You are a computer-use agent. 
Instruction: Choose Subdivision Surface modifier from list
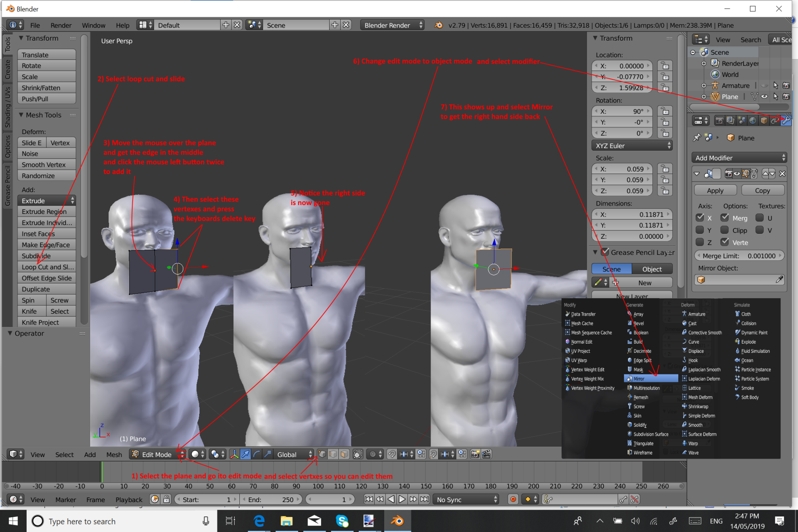[648, 434]
